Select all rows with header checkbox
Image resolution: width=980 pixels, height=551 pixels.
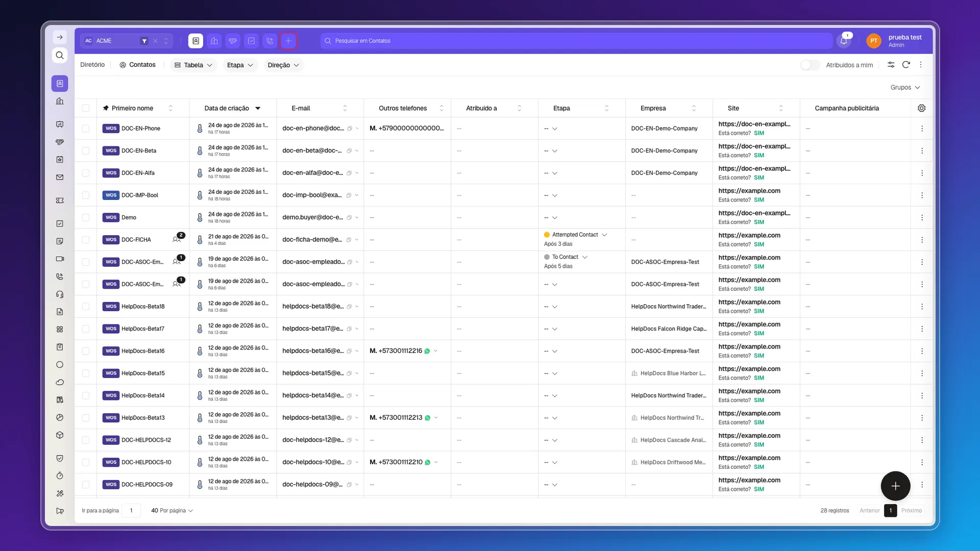[86, 108]
